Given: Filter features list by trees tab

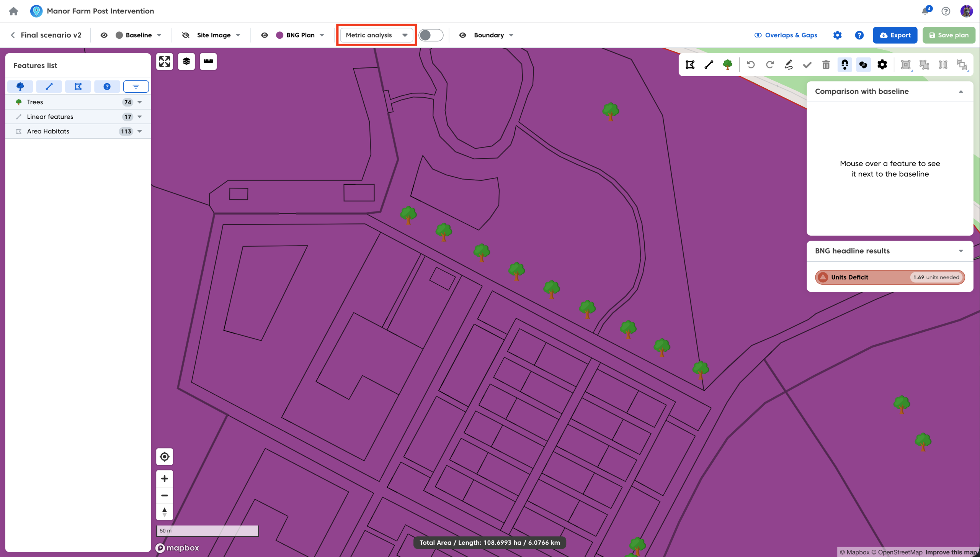Looking at the screenshot, I should [20, 87].
